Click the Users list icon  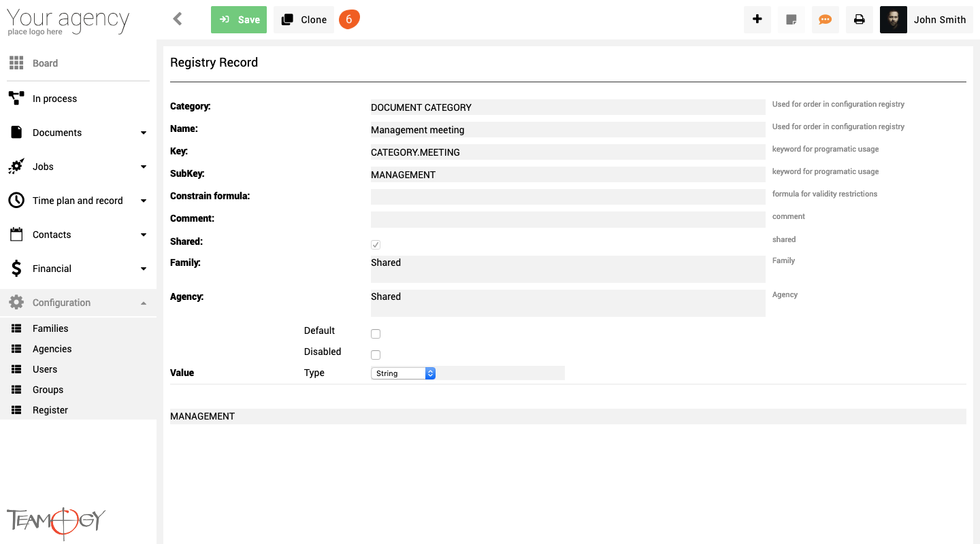16,369
